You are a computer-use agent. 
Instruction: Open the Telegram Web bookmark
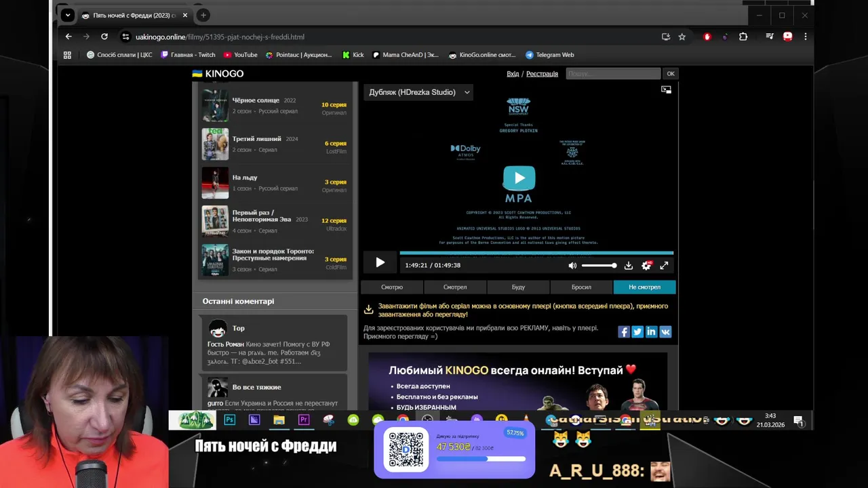click(x=550, y=55)
